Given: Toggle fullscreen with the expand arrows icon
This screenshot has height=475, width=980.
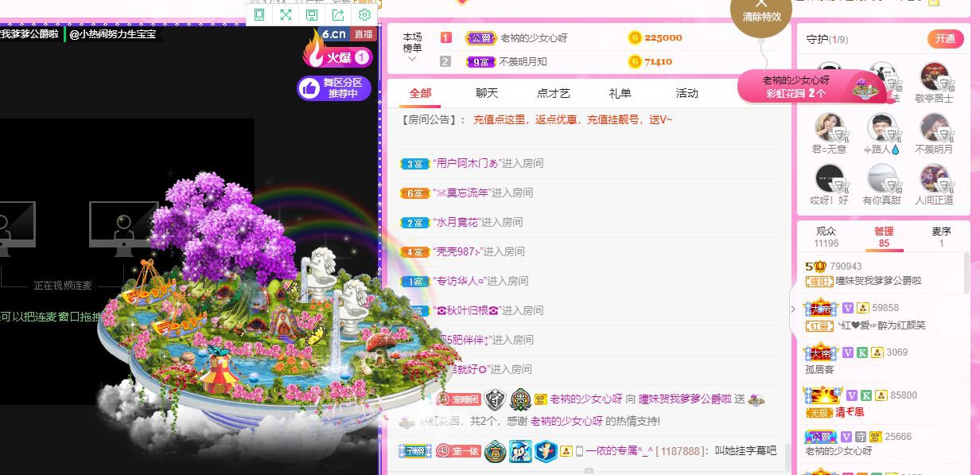Looking at the screenshot, I should [286, 15].
